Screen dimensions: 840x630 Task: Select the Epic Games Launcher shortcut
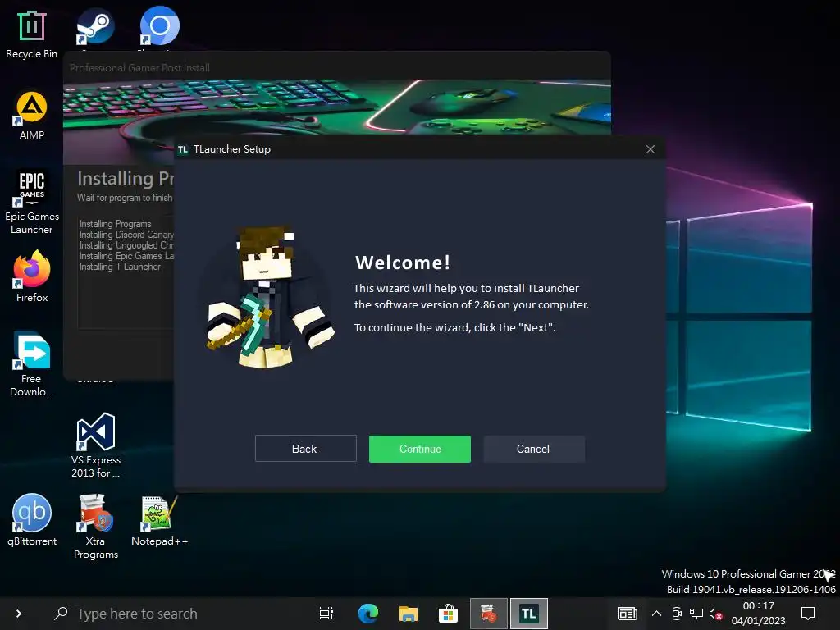(32, 203)
